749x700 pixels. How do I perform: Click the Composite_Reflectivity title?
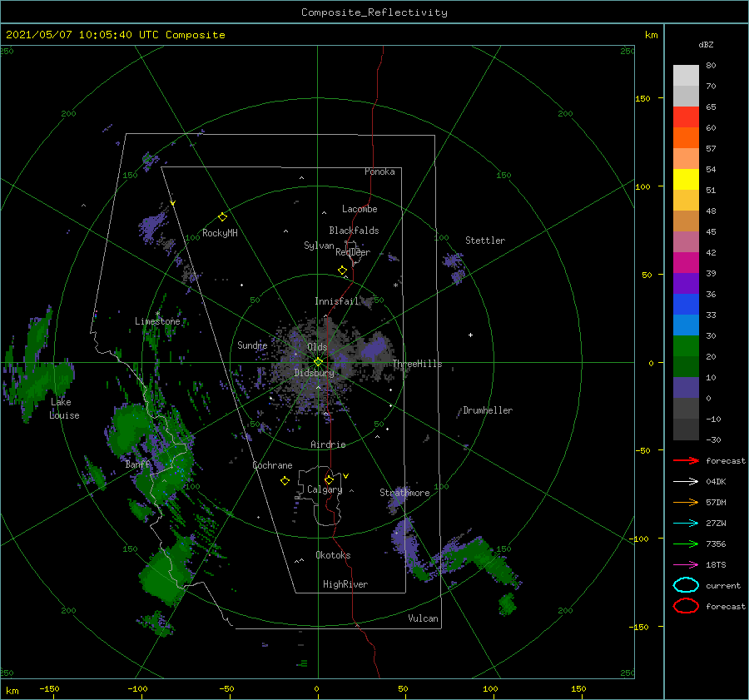(374, 12)
